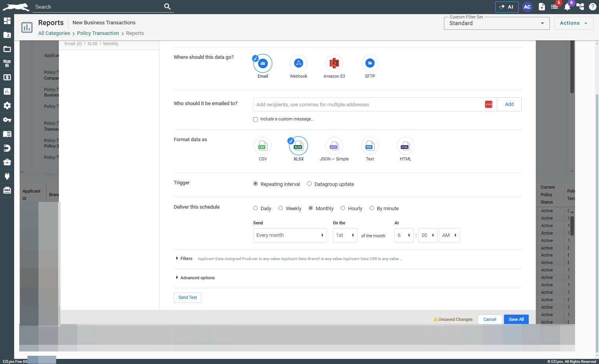Open the briefcase icon in the sidebar
599x364 pixels.
7,162
